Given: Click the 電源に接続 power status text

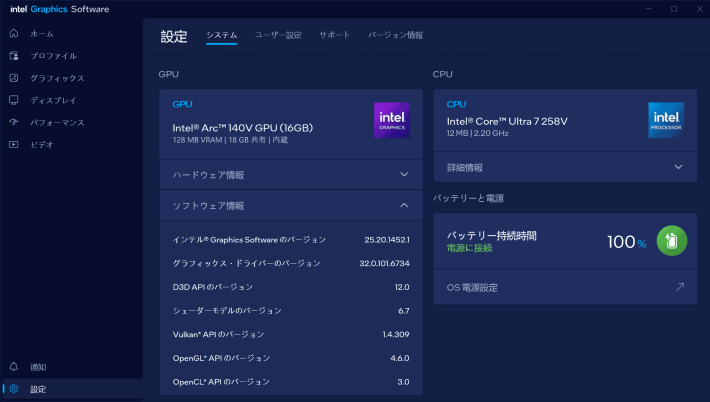Looking at the screenshot, I should (469, 248).
